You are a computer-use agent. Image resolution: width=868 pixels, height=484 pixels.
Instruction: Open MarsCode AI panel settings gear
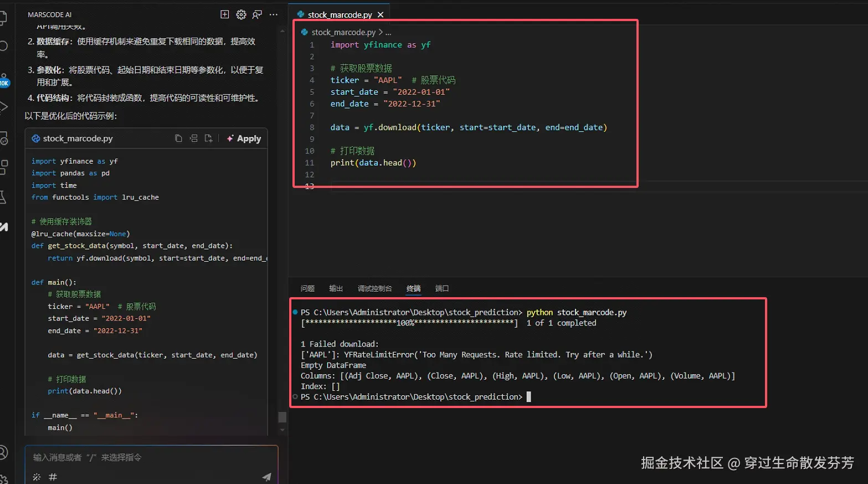pyautogui.click(x=241, y=14)
